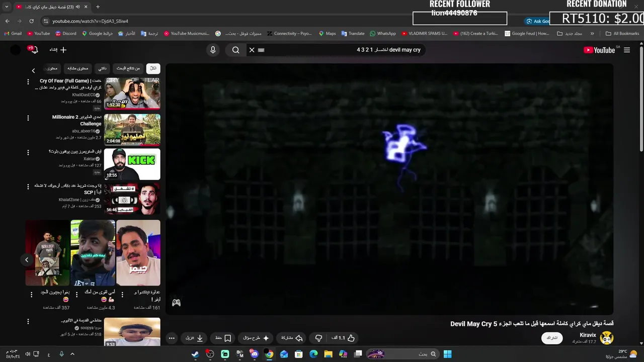644x362 pixels.
Task: Click the Kiravix channel name
Action: (588, 335)
